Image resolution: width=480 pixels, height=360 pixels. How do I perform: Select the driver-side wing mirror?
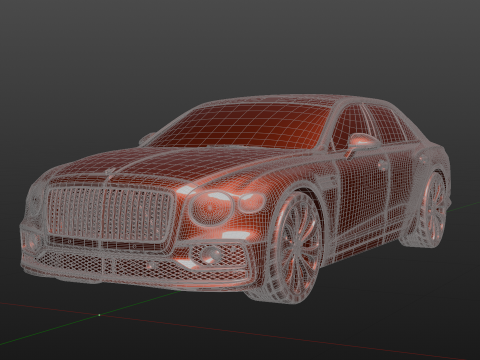[362, 141]
